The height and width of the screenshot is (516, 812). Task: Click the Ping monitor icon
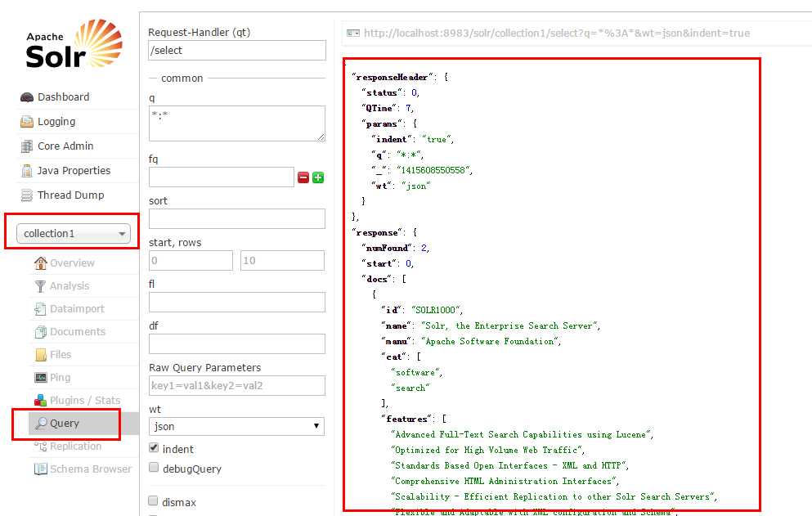click(40, 377)
